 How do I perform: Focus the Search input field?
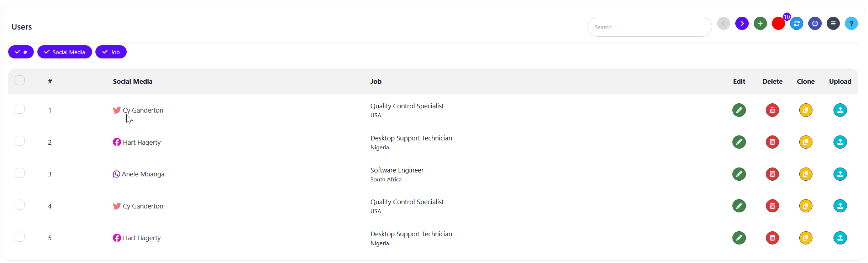[x=649, y=27]
